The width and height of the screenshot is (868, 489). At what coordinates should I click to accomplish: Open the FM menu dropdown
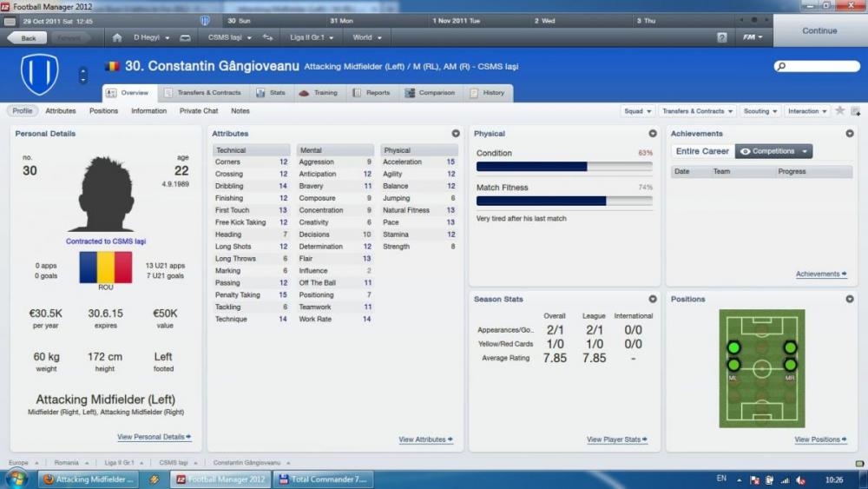[753, 37]
